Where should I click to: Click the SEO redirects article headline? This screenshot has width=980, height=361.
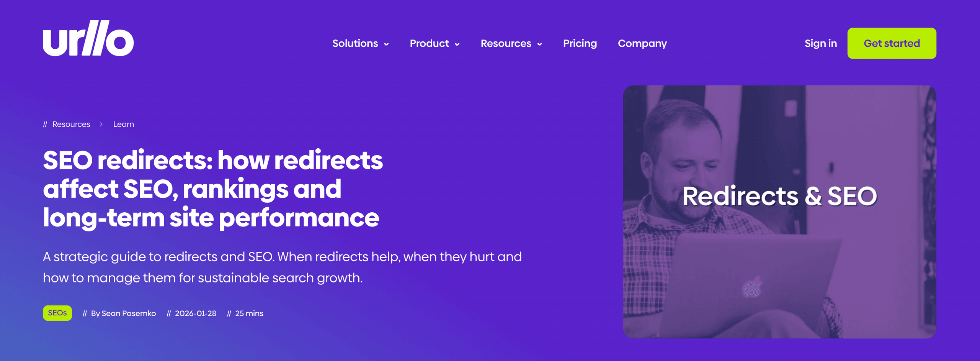pos(212,189)
